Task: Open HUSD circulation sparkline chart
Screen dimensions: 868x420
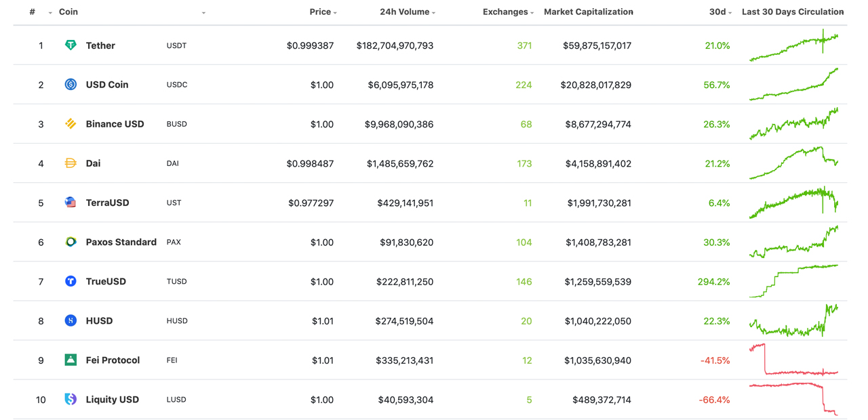Action: pos(793,320)
